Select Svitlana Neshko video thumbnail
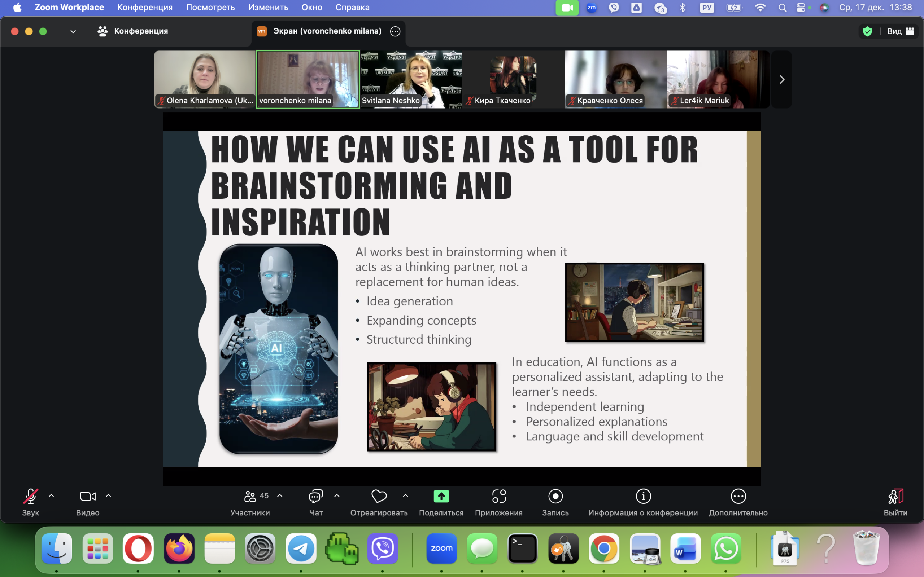The image size is (924, 577). tap(411, 79)
